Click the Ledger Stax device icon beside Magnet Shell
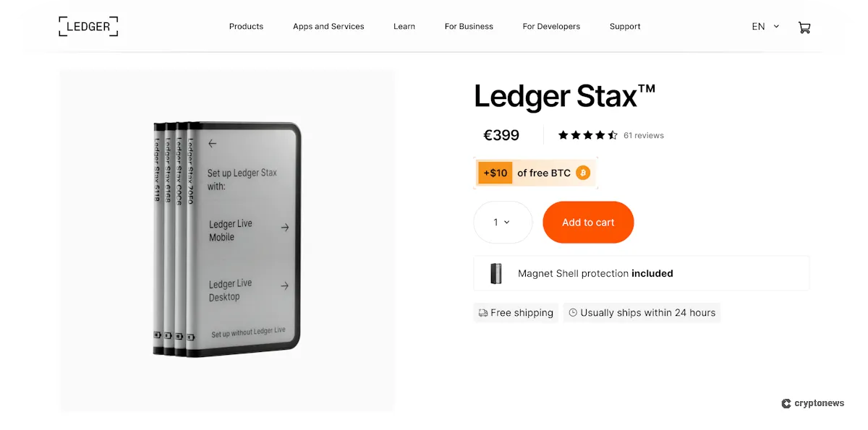Image resolution: width=868 pixels, height=430 pixels. (495, 272)
